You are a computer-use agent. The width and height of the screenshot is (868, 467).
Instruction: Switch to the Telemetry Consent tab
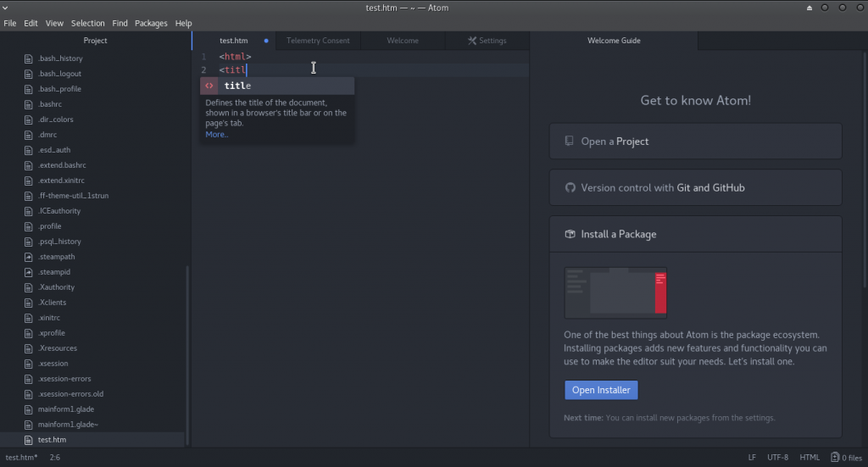point(318,41)
